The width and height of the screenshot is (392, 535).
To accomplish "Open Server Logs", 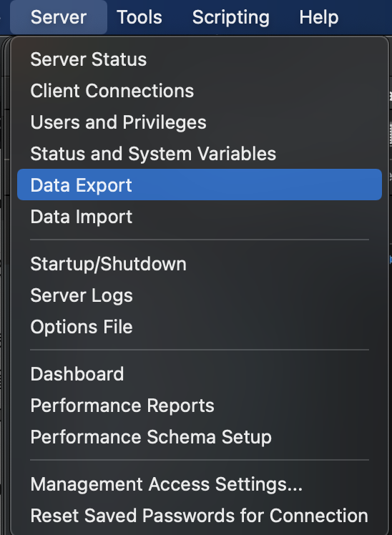I will (x=200, y=295).
